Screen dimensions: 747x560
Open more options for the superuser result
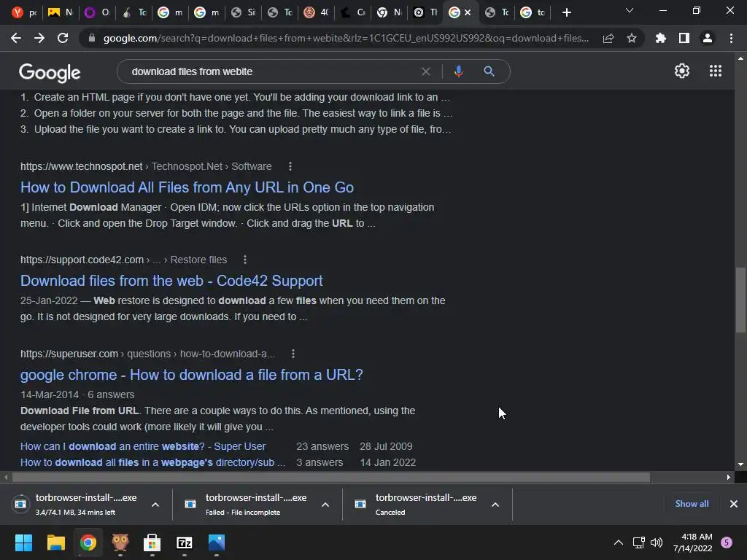point(293,354)
